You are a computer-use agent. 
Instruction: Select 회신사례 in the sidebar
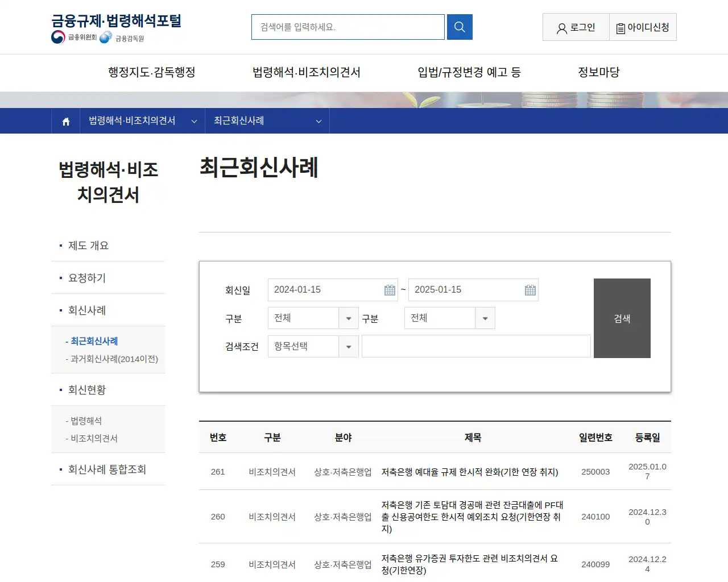click(87, 310)
